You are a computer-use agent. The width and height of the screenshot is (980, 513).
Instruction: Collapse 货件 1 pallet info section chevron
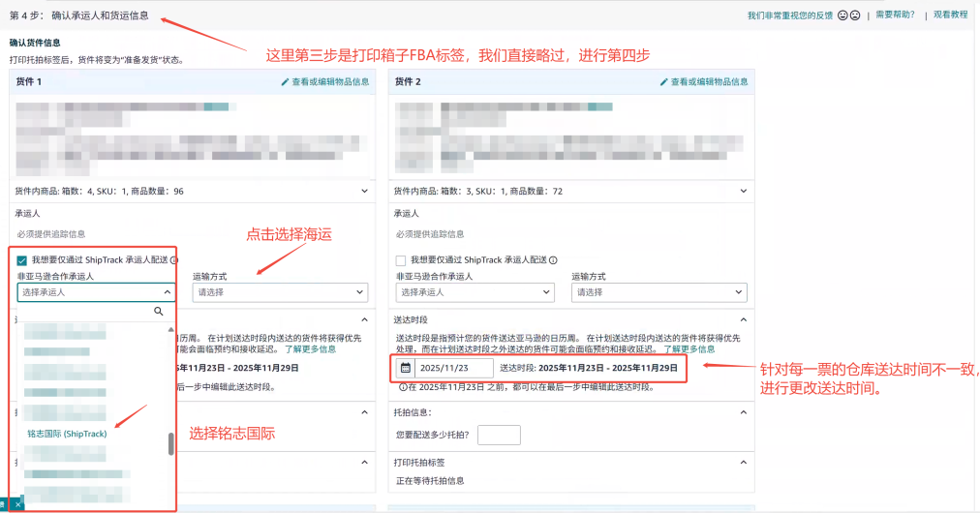364,412
